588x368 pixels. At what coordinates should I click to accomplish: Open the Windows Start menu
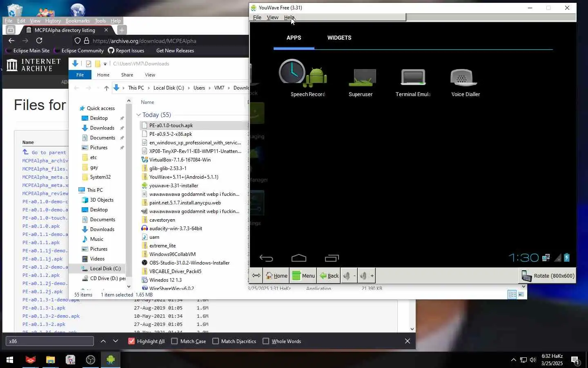coord(10,360)
